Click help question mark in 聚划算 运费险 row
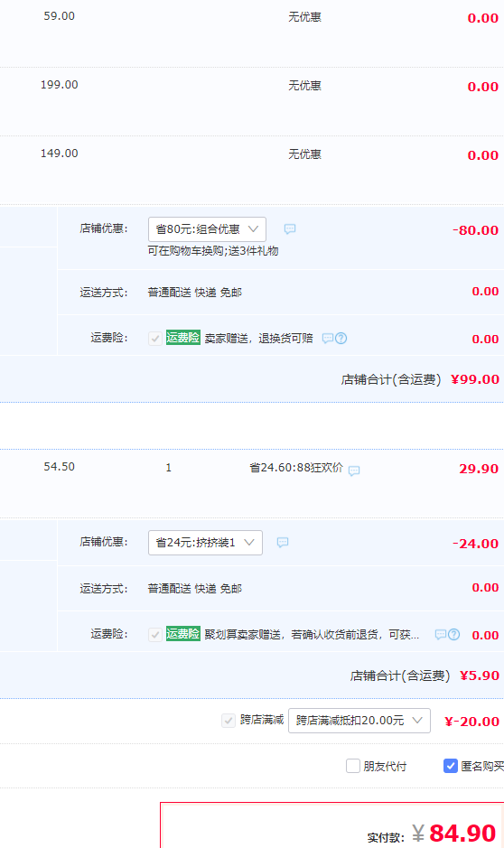 tap(454, 634)
